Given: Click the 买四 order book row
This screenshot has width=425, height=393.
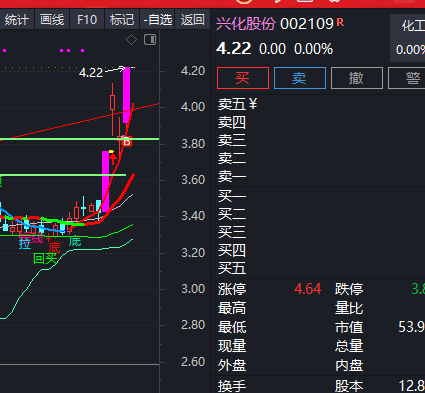Looking at the screenshot, I should click(318, 250).
